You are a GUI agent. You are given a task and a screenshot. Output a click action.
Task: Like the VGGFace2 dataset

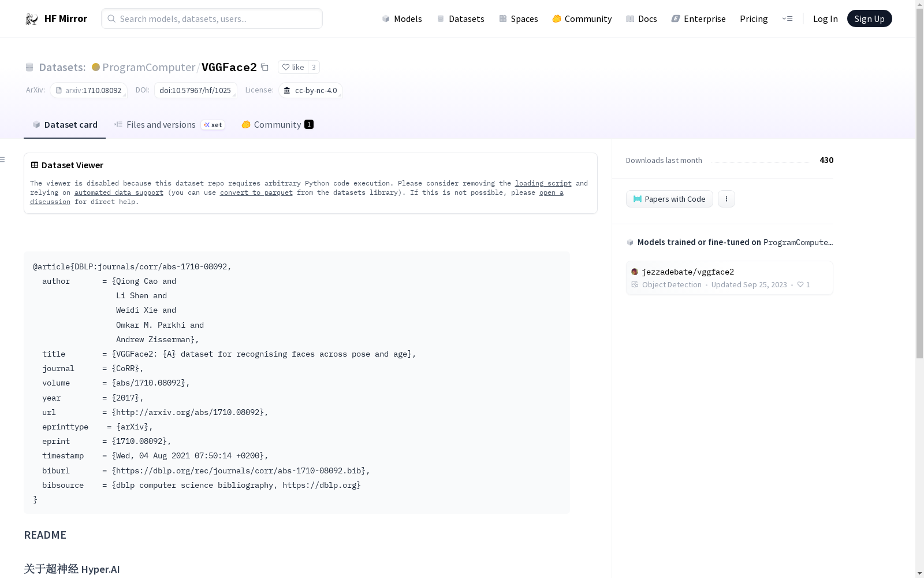pyautogui.click(x=293, y=67)
